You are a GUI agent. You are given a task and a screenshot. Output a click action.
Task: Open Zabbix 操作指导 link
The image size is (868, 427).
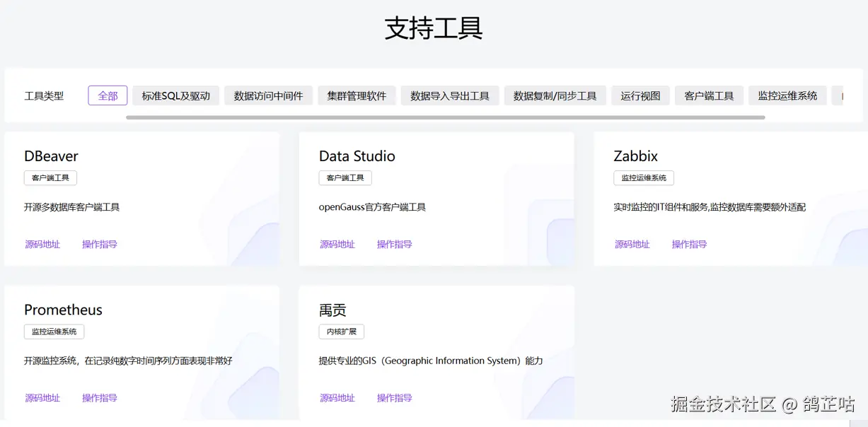tap(690, 245)
